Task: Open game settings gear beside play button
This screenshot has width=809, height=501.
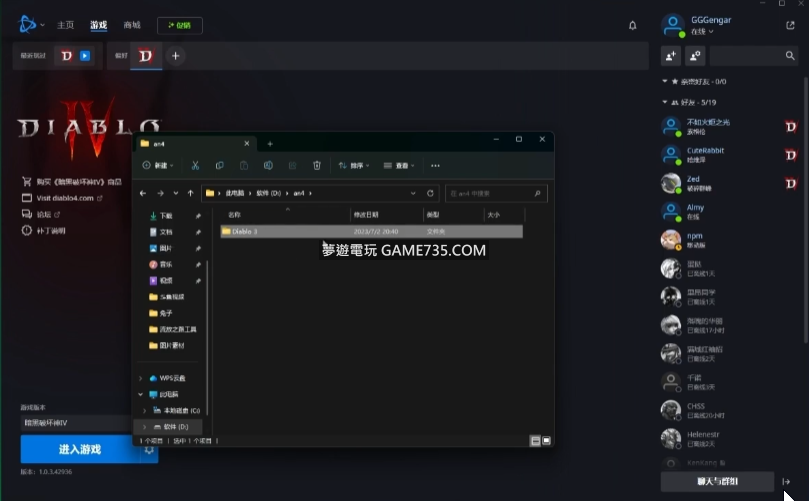Action: point(149,450)
